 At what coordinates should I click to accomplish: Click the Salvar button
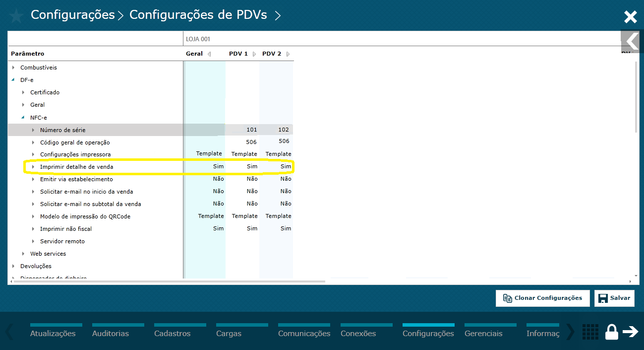[x=614, y=298]
